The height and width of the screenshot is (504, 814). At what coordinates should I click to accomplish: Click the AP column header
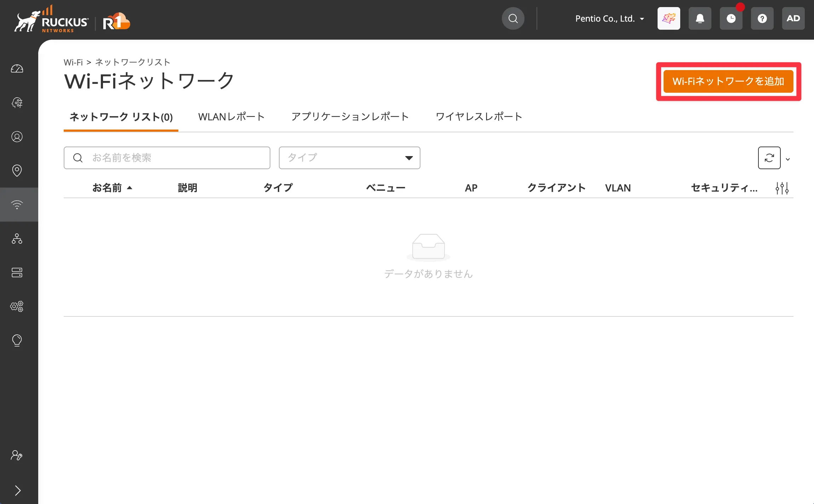coord(471,188)
